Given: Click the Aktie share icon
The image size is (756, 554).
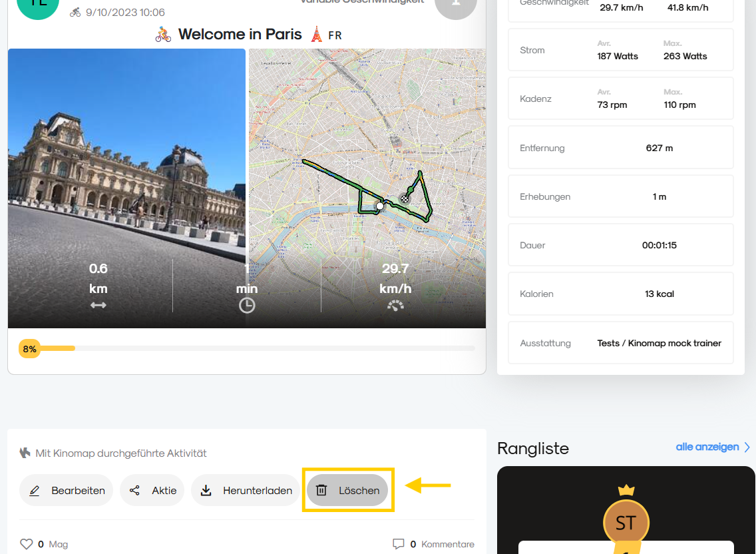Looking at the screenshot, I should pos(134,490).
